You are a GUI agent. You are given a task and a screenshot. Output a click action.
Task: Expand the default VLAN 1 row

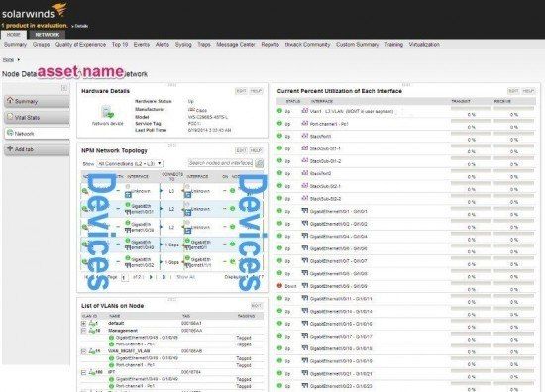tap(83, 323)
